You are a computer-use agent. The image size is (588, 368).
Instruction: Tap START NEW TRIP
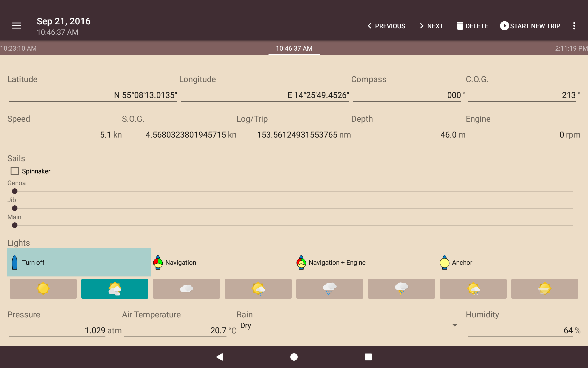coord(530,26)
